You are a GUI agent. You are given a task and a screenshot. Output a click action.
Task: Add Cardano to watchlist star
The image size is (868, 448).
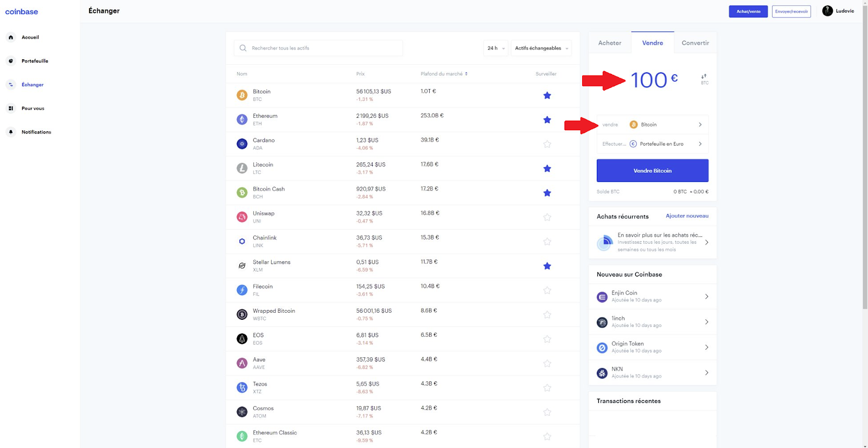click(x=547, y=144)
